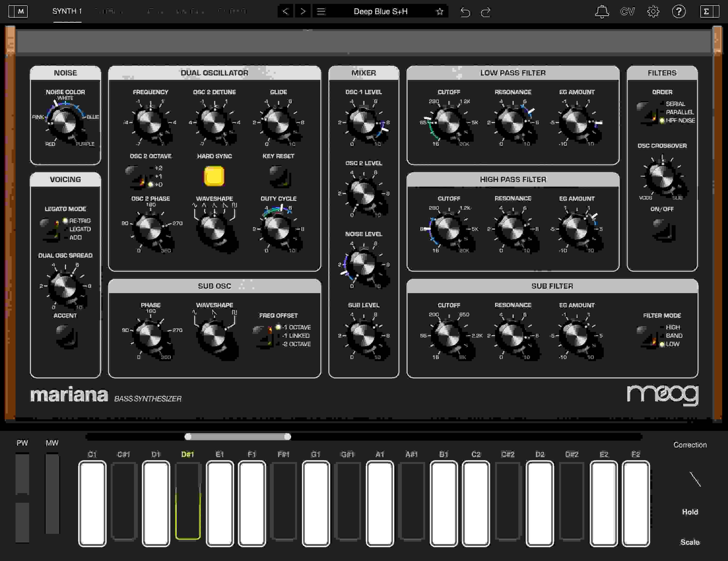Enable the yellow HARD SYNC button
This screenshot has width=728, height=561.
[214, 176]
